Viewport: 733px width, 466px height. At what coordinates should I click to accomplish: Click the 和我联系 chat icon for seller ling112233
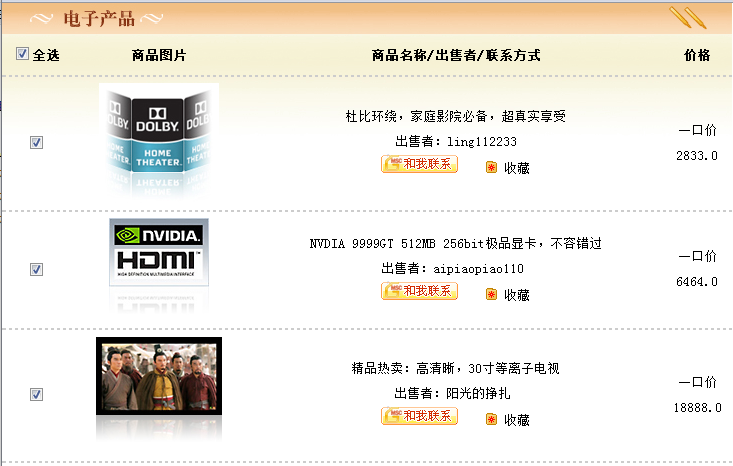419,164
